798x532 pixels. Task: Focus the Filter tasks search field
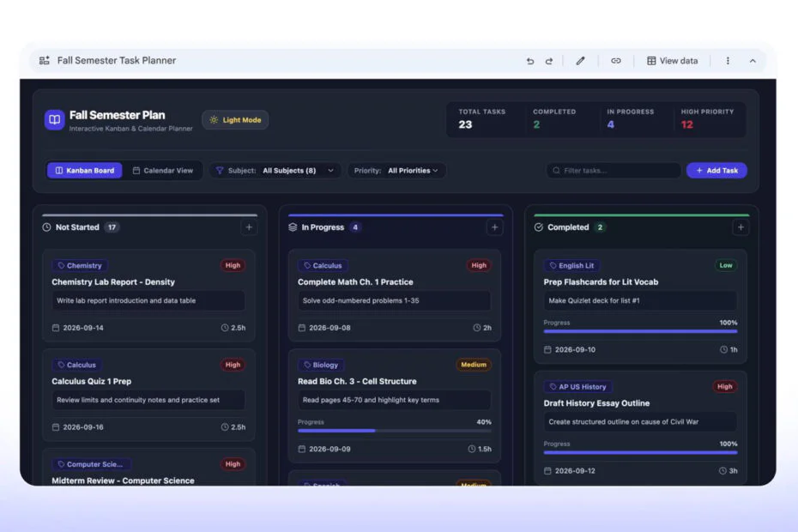[x=614, y=171]
